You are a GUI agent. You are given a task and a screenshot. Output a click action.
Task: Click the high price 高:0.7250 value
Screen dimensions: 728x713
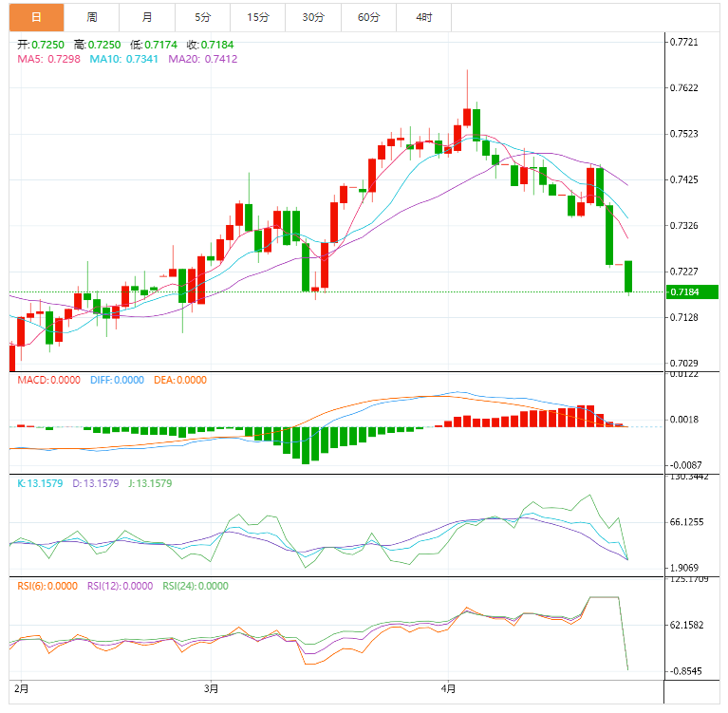click(x=98, y=45)
